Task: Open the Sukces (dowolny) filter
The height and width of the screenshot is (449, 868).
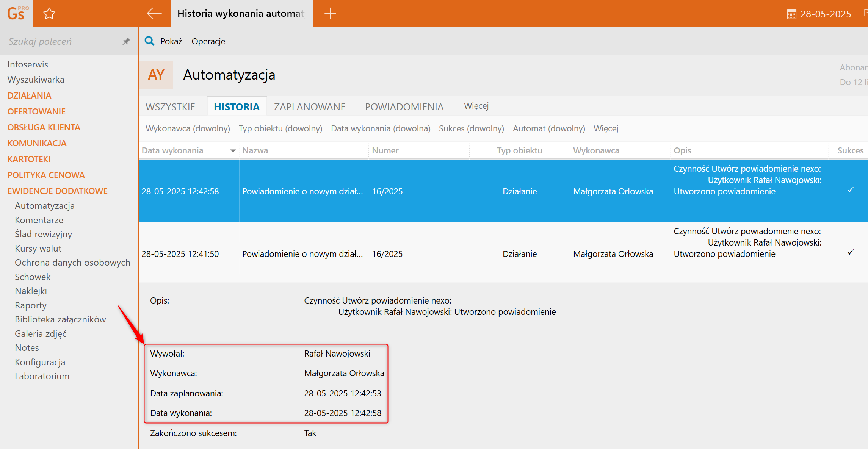Action: [471, 128]
